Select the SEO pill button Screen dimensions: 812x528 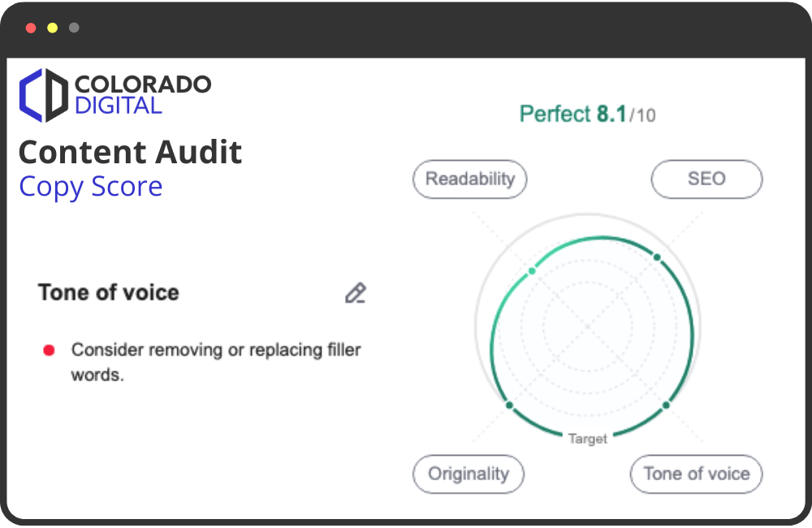tap(706, 180)
